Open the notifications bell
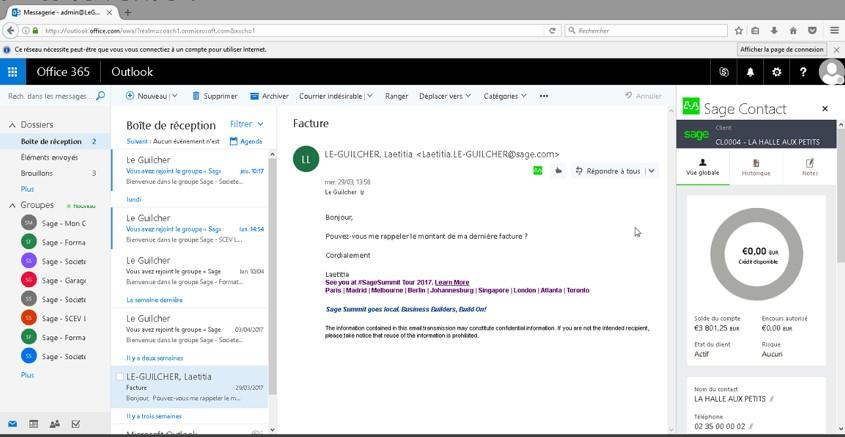The image size is (845, 437). 750,72
